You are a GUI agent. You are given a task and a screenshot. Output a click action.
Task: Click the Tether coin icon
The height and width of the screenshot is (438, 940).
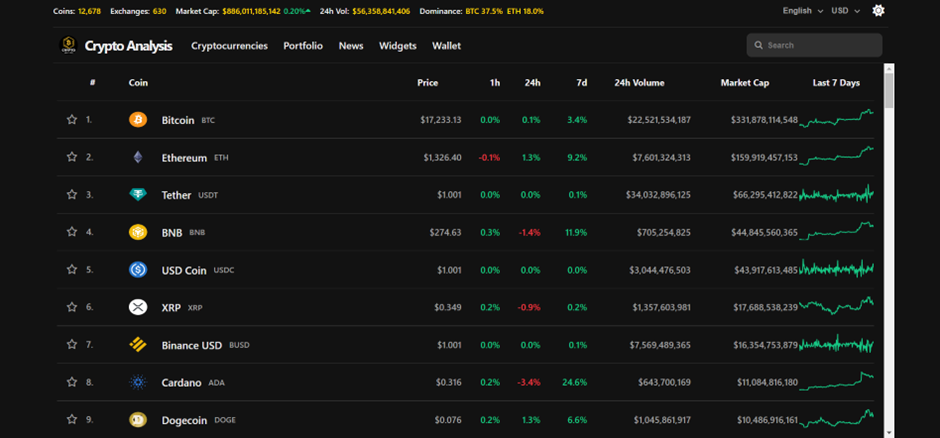click(x=138, y=195)
